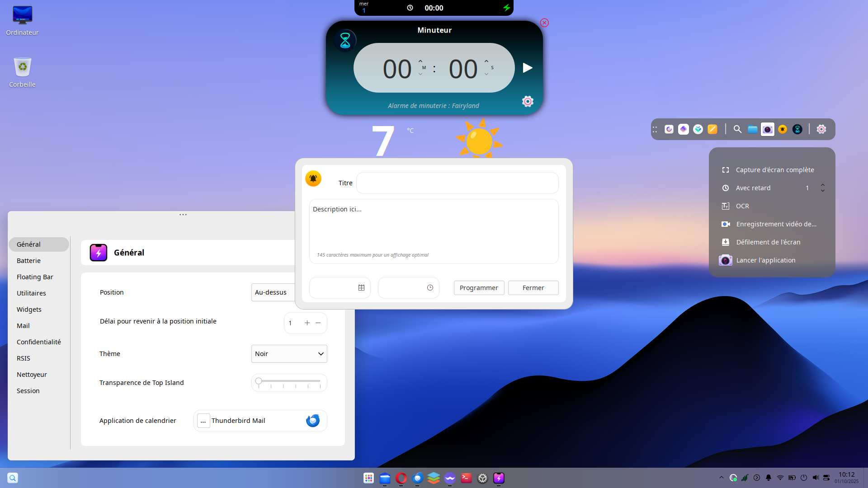
Task: Open the Widgets settings tab
Action: pos(38,310)
